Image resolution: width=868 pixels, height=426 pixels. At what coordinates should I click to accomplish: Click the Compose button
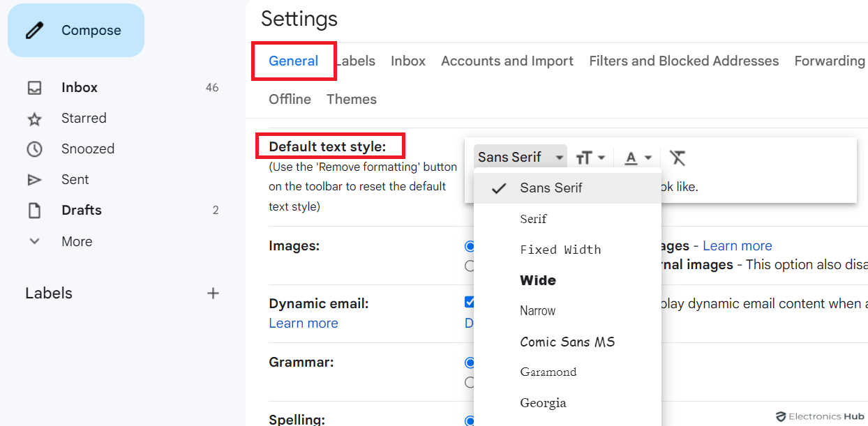(75, 30)
